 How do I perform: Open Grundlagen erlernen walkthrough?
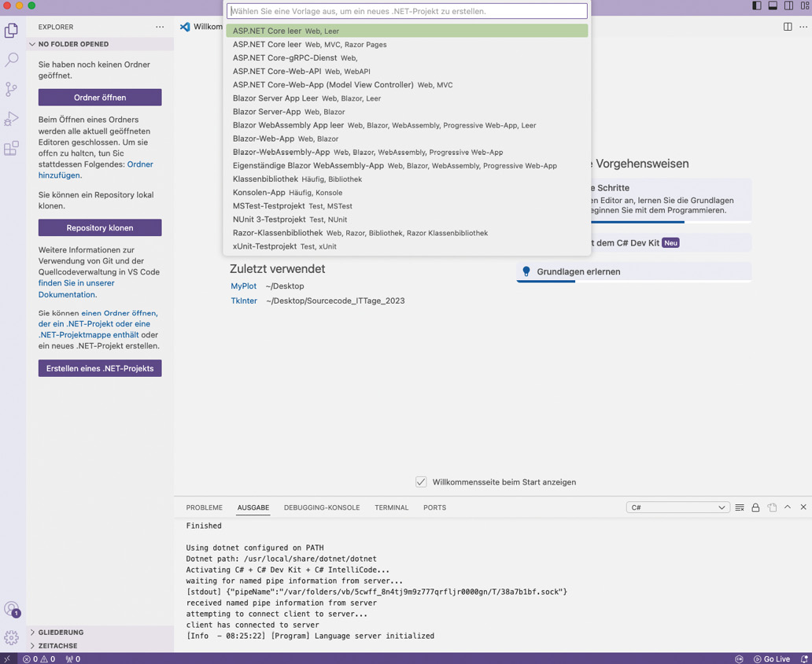coord(634,271)
